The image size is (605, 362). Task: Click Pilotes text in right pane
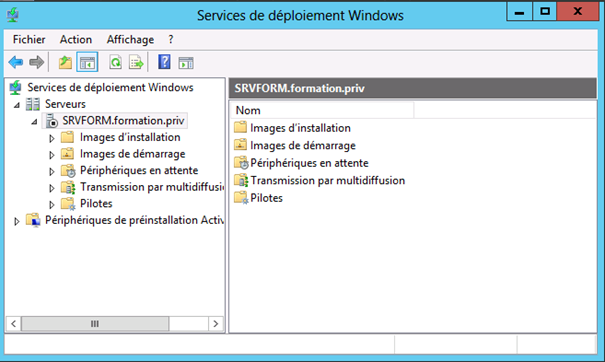point(267,198)
